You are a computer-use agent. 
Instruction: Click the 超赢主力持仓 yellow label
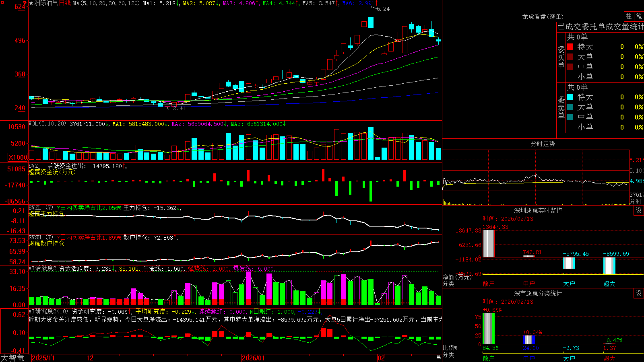(46, 214)
